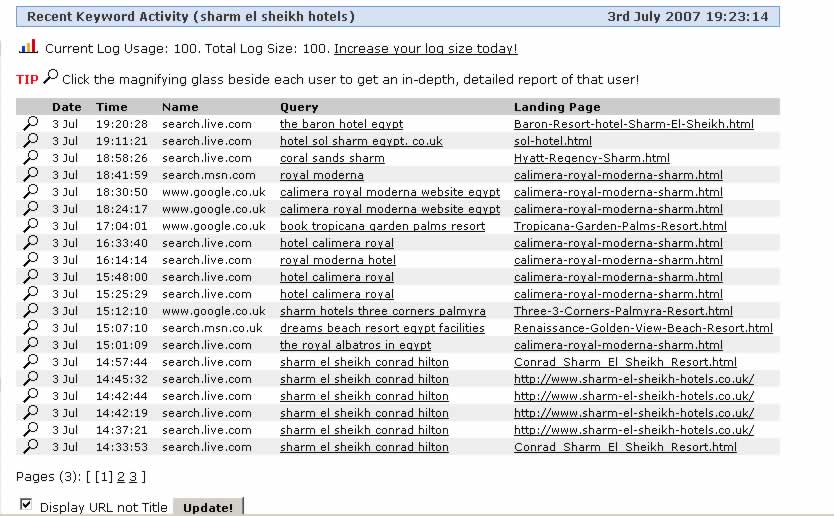Open query 'sharm hotels three corners palmyra'
This screenshot has height=516, width=834.
click(x=382, y=311)
